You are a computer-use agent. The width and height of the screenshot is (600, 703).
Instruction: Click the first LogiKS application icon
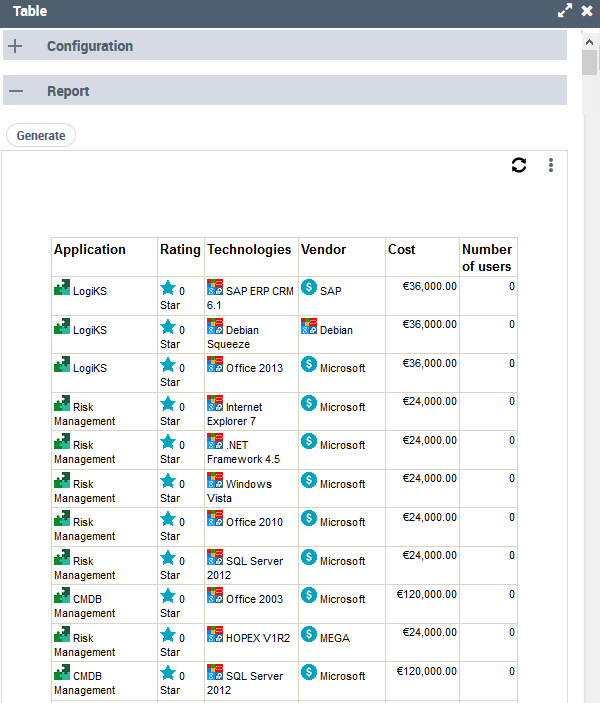pyautogui.click(x=62, y=288)
